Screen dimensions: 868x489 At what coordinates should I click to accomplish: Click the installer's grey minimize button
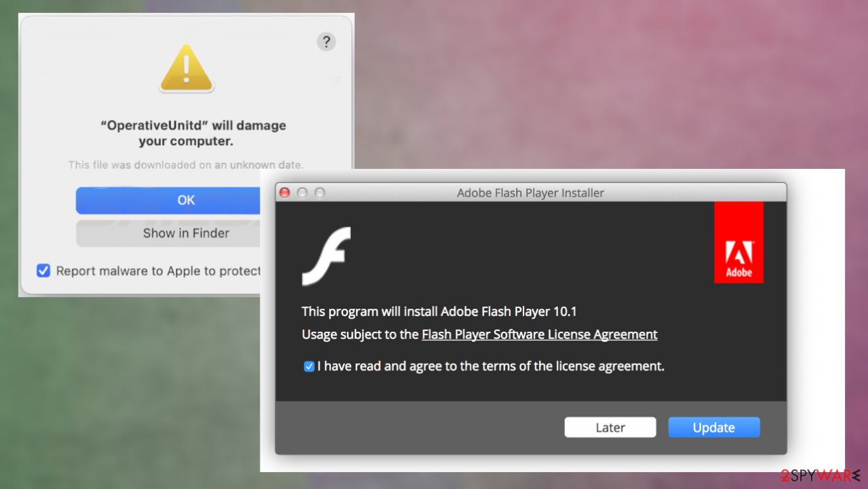coord(302,193)
